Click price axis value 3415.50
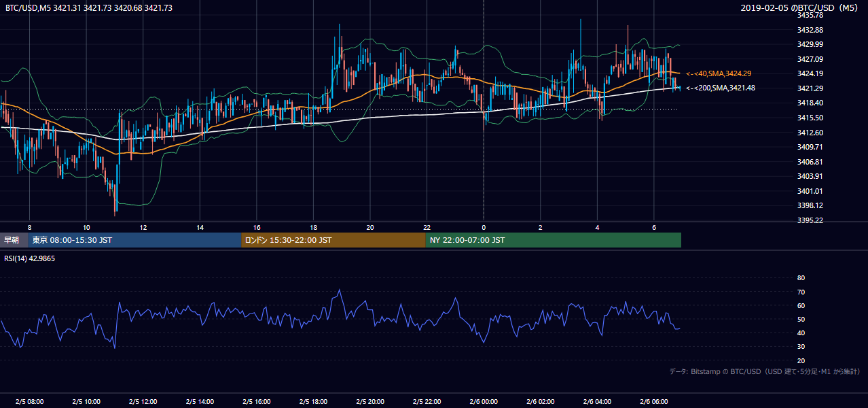 810,118
